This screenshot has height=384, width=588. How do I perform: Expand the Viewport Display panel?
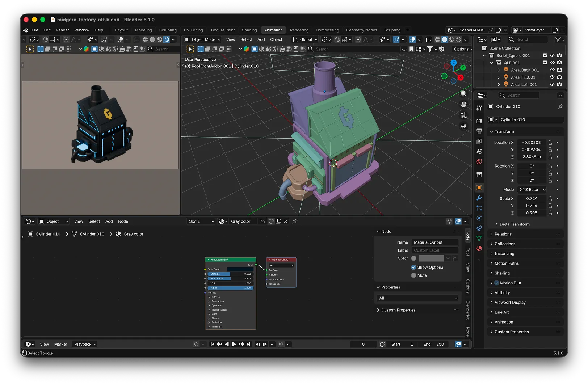(x=510, y=303)
